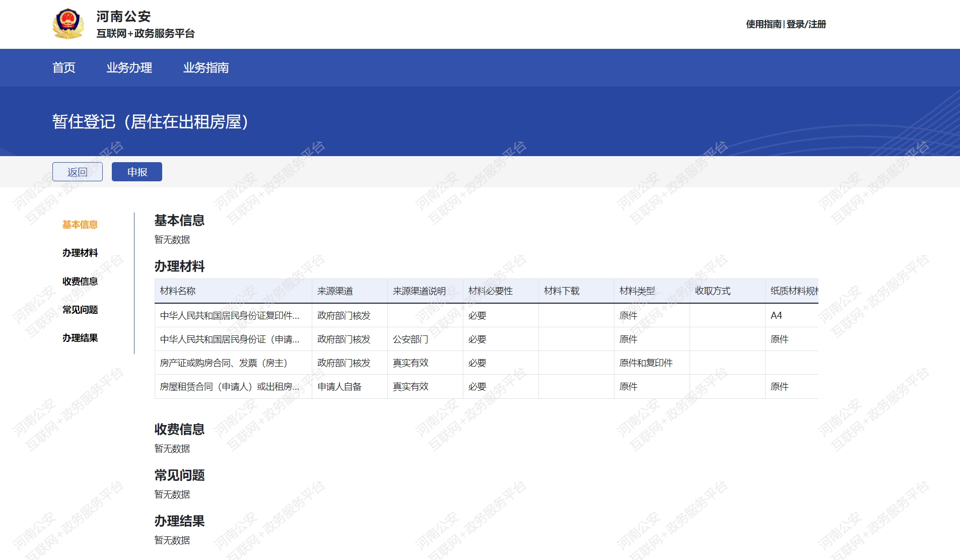Jump to 办理材料 in side navigation
Screen dimensions: 960x560
80,253
